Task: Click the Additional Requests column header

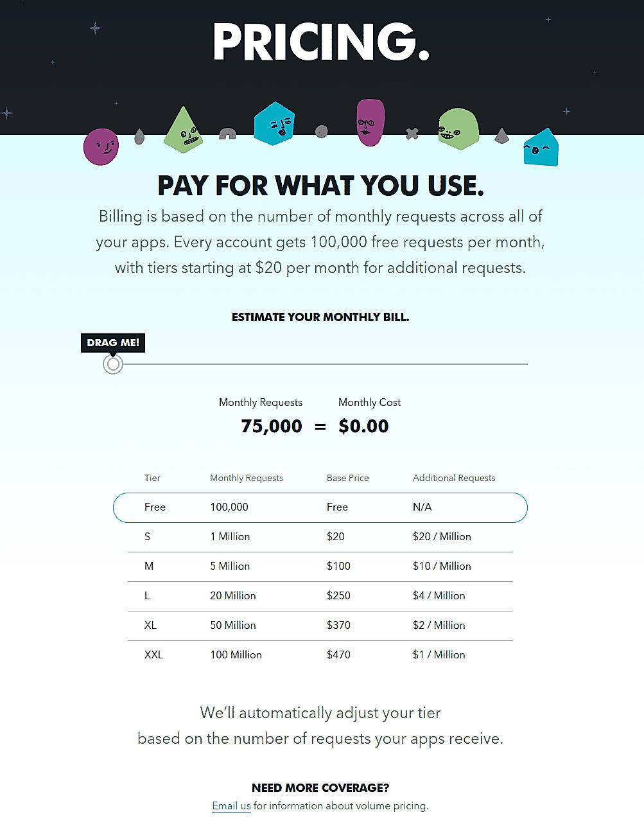Action: [454, 478]
